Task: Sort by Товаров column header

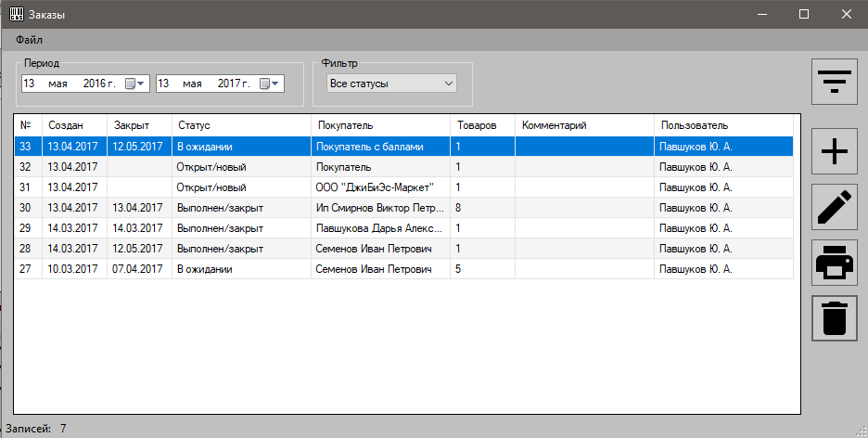Action: click(483, 125)
